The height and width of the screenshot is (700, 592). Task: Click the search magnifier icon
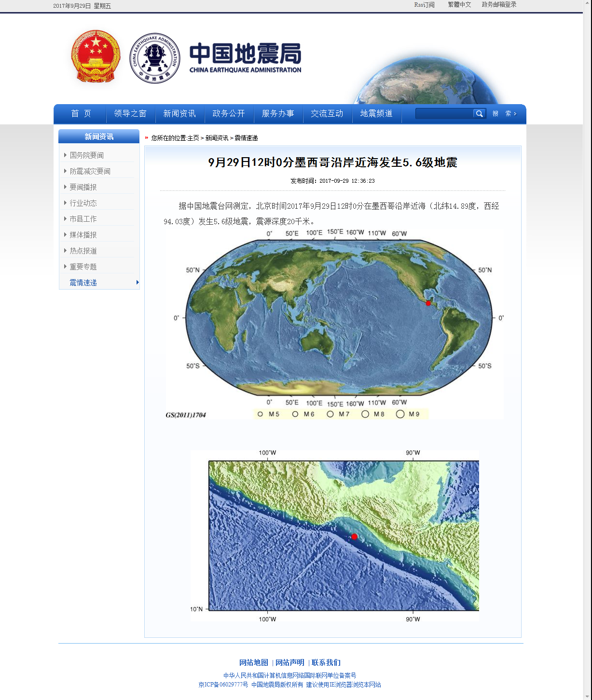point(479,114)
